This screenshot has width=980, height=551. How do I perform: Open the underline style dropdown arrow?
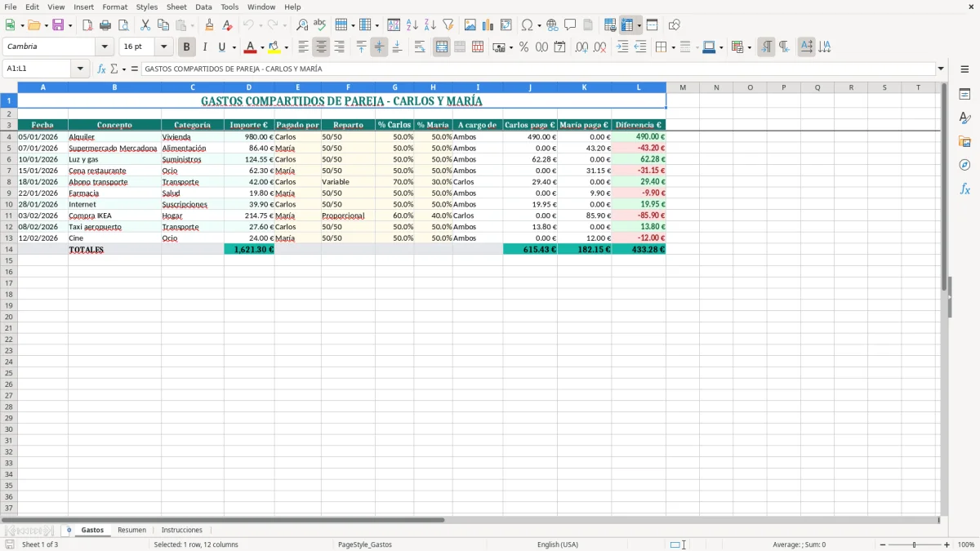(234, 47)
